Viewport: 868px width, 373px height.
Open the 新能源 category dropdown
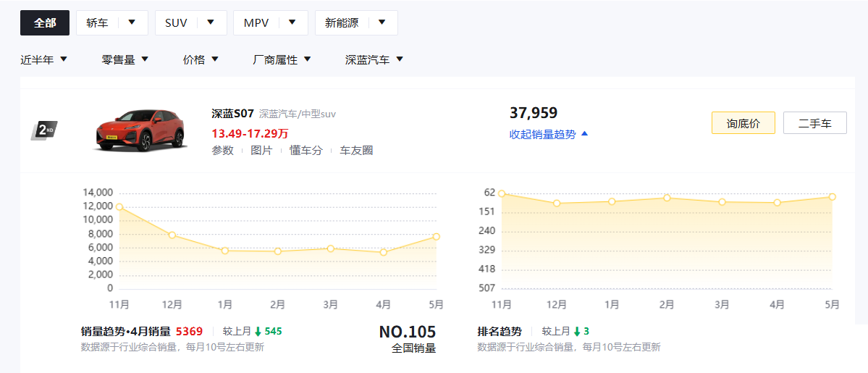(356, 22)
